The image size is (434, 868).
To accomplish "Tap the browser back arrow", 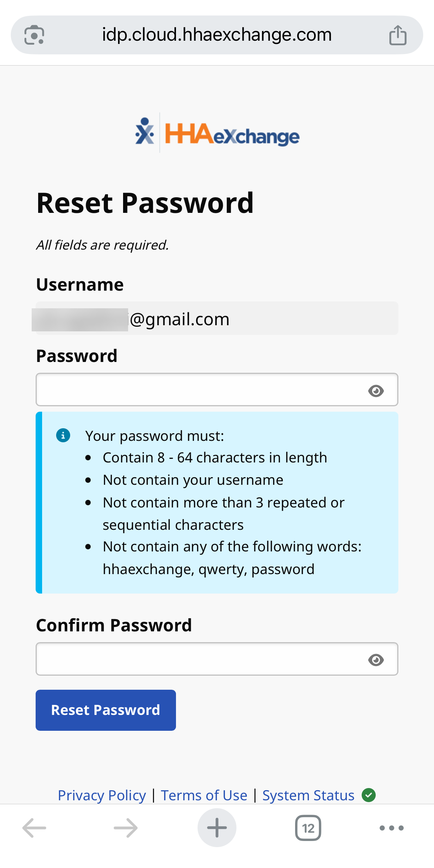I will (34, 828).
